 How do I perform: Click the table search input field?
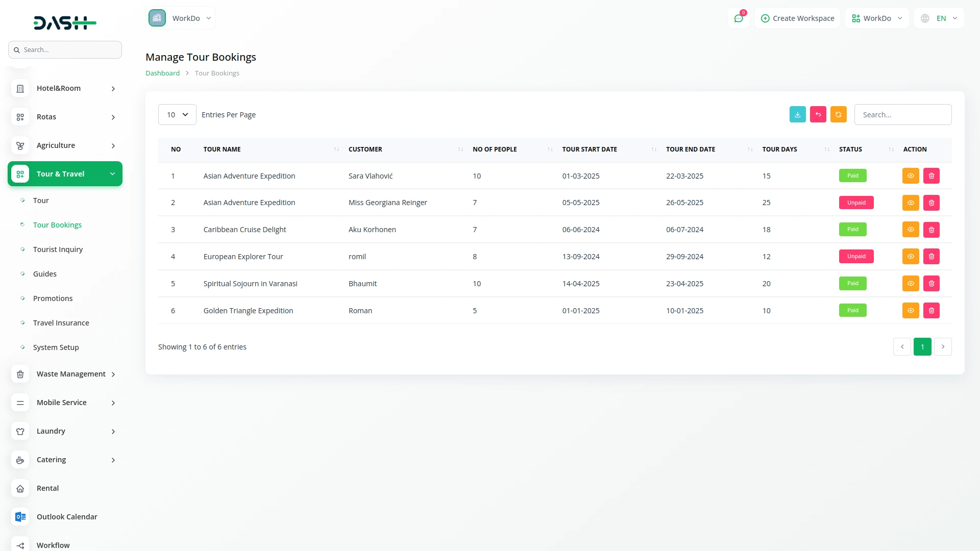pyautogui.click(x=902, y=115)
